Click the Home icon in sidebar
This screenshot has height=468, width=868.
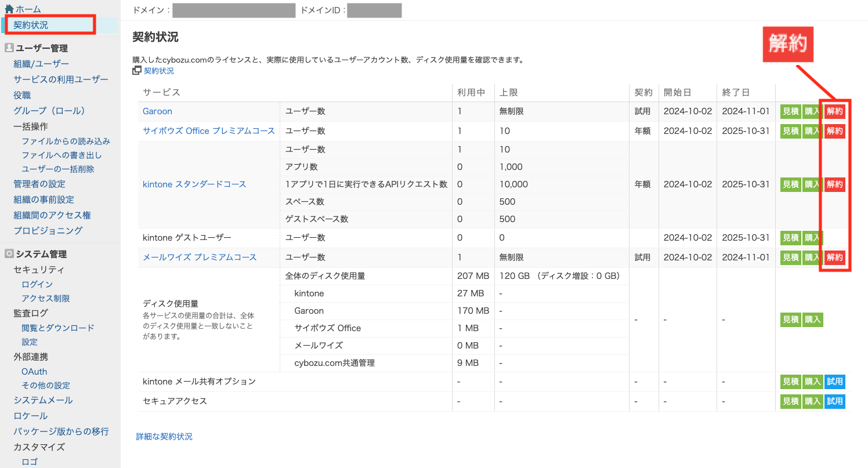pos(9,9)
